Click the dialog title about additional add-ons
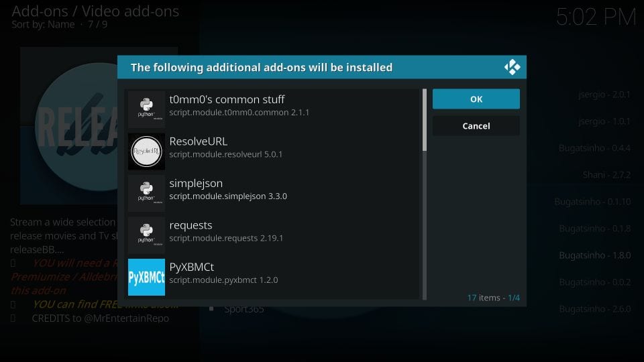This screenshot has width=644, height=362. (261, 67)
